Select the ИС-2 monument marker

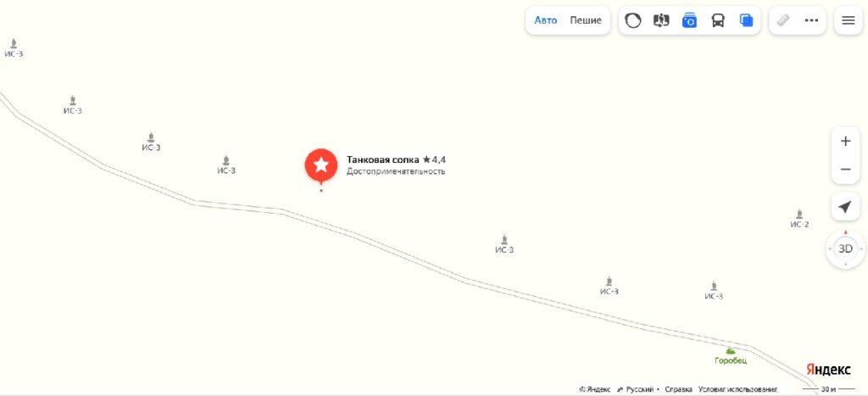click(799, 218)
